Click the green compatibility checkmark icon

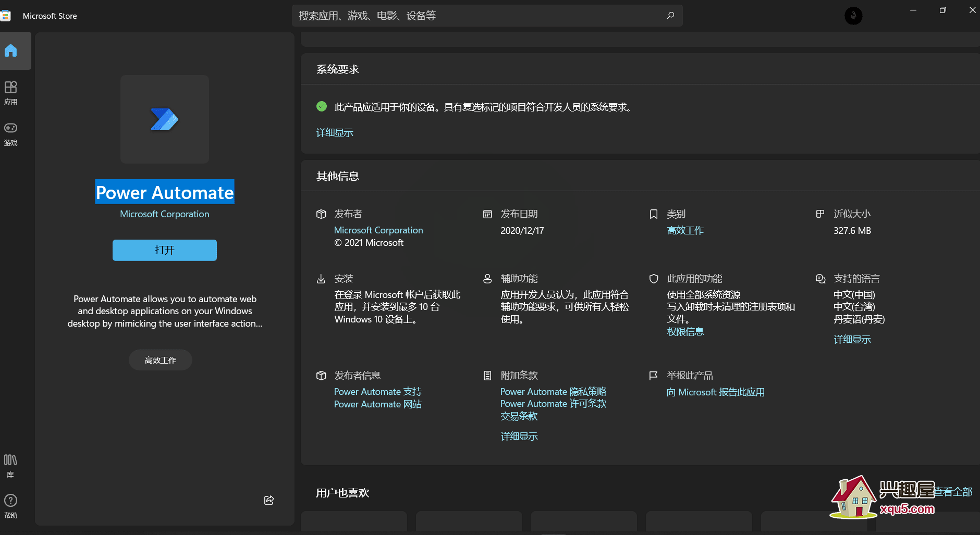(322, 106)
